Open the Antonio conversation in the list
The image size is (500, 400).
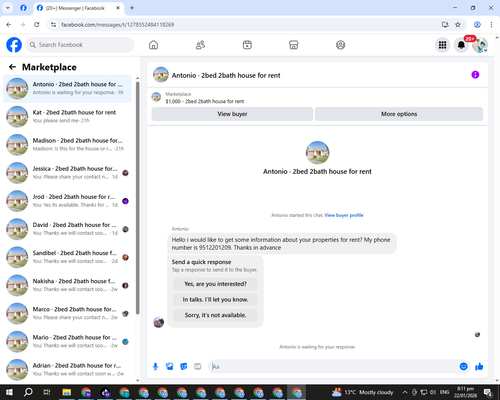tap(67, 88)
